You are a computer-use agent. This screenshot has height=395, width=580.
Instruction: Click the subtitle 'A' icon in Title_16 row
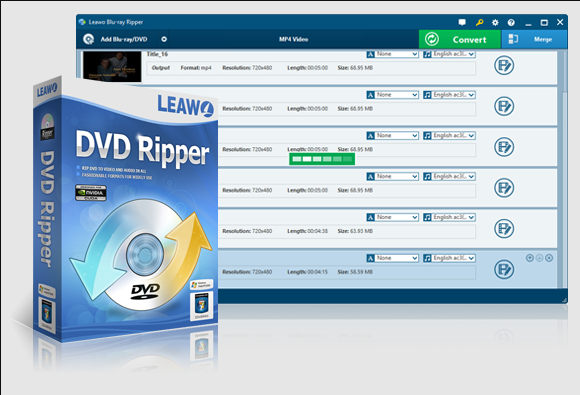370,54
